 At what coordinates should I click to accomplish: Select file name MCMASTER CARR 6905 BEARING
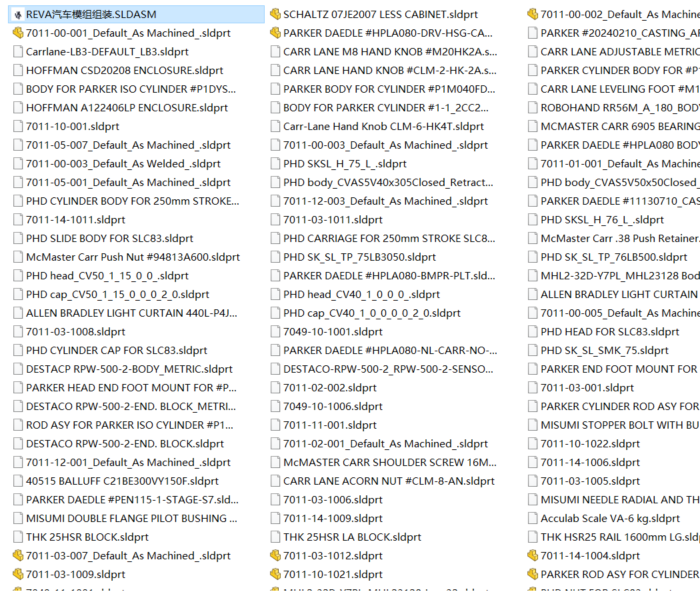tap(620, 127)
